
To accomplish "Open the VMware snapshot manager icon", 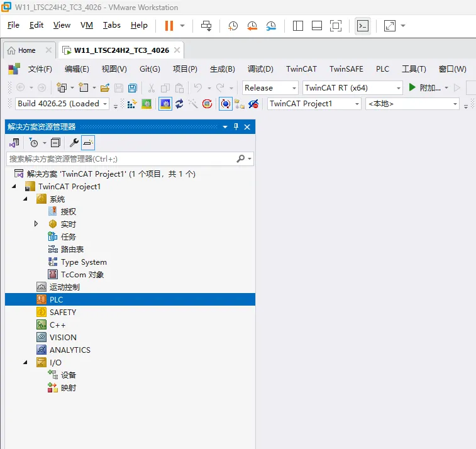I will pyautogui.click(x=271, y=26).
